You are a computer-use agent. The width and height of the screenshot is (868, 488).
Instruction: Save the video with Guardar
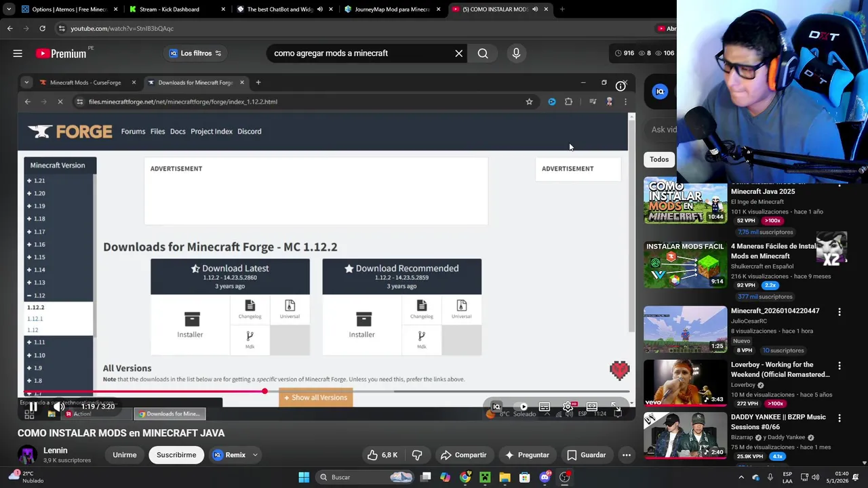pyautogui.click(x=586, y=455)
